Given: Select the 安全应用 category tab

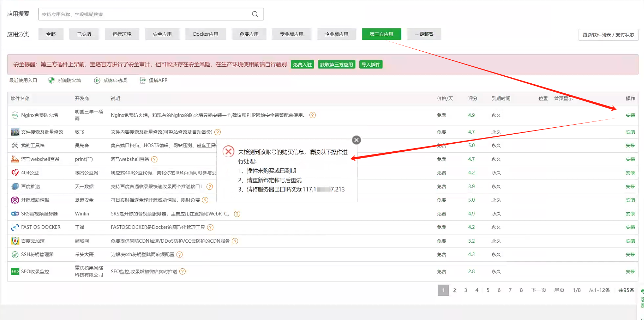Looking at the screenshot, I should point(162,34).
